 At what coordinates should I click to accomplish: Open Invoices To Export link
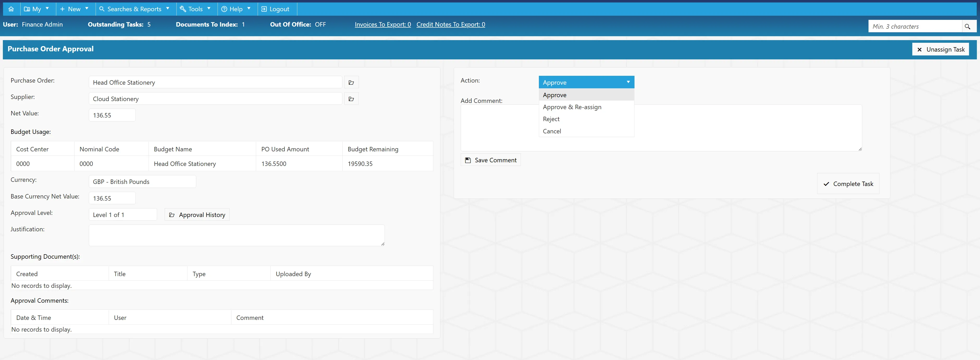[383, 24]
